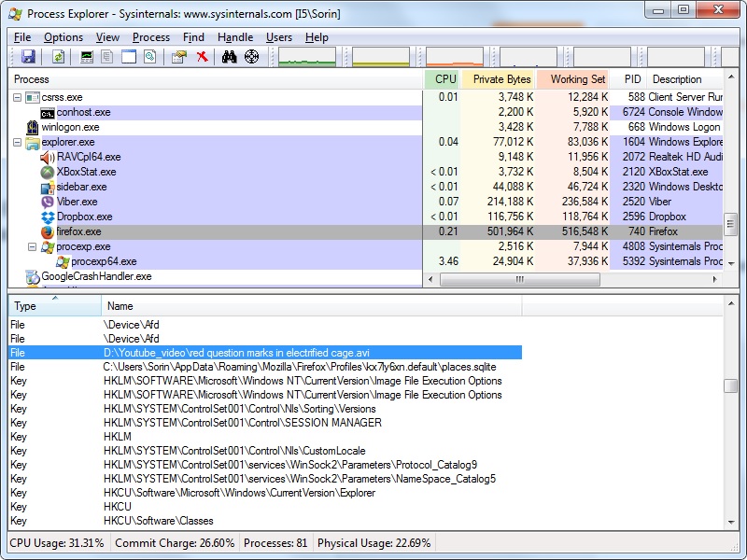This screenshot has height=560, width=747.
Task: Open the Options menu
Action: pyautogui.click(x=63, y=37)
